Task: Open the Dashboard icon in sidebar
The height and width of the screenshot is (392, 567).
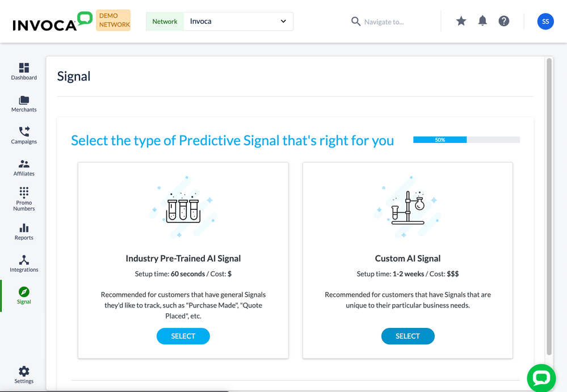Action: 24,68
